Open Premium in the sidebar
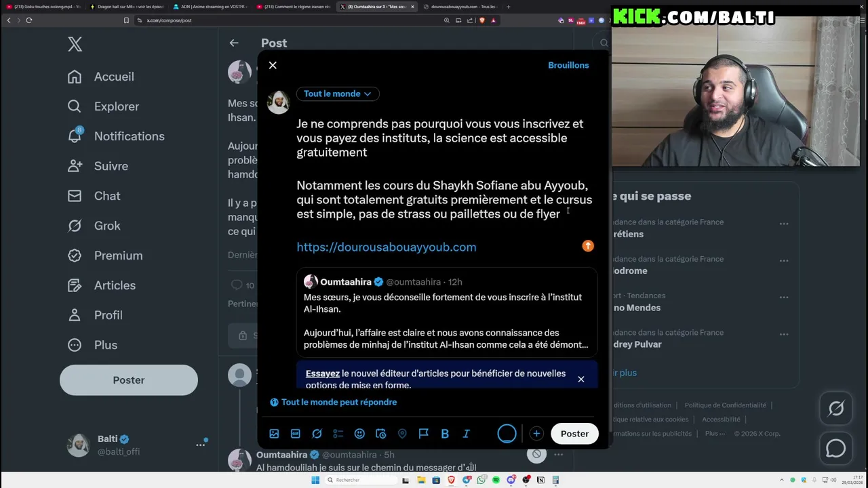868x488 pixels. click(105, 256)
